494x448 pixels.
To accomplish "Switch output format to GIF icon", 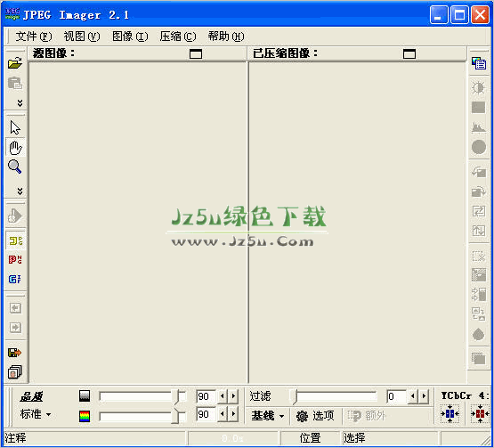I will (15, 279).
